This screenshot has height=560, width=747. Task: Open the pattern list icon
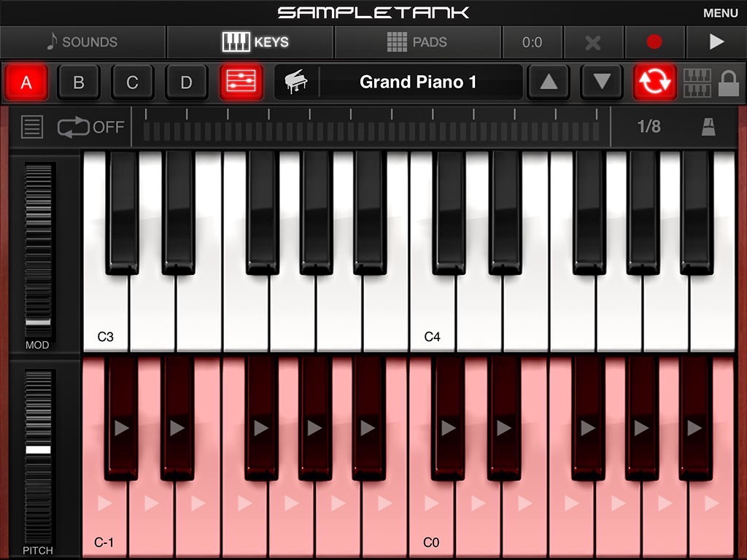coord(32,127)
